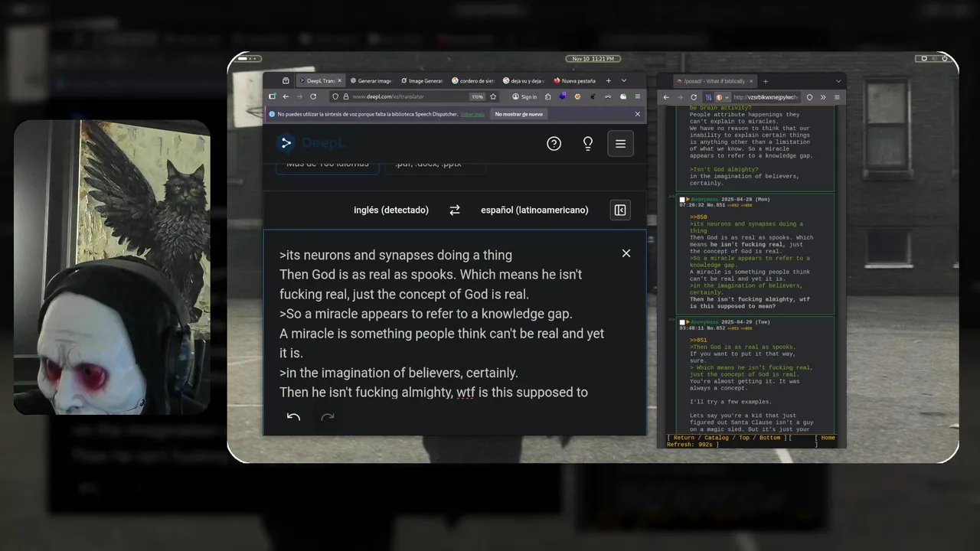
Task: Open the list all tabs dropdown in DeepL browser
Action: point(623,80)
